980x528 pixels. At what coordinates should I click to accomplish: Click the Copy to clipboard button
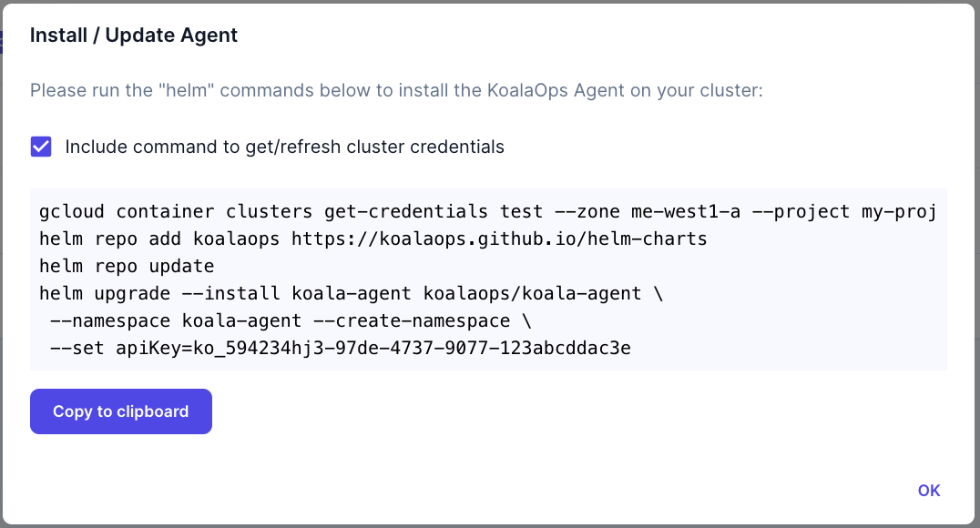coord(121,411)
